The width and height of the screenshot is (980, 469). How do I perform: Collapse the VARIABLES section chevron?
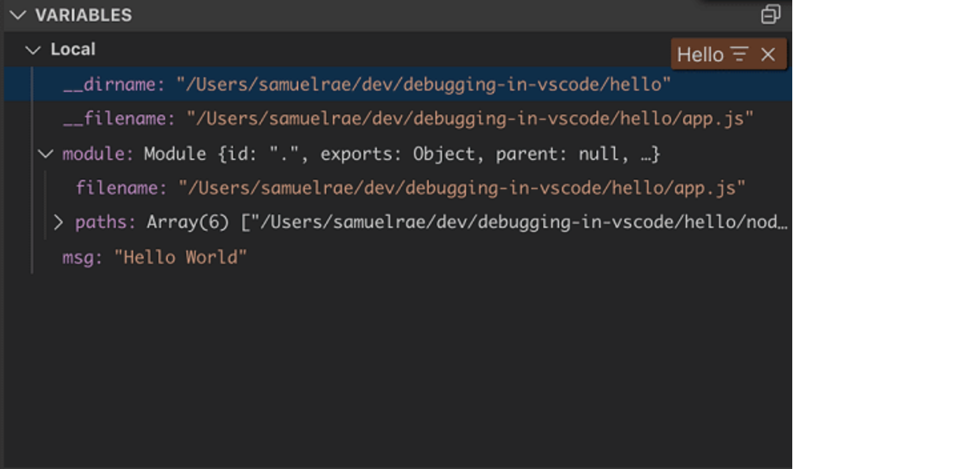[x=18, y=15]
